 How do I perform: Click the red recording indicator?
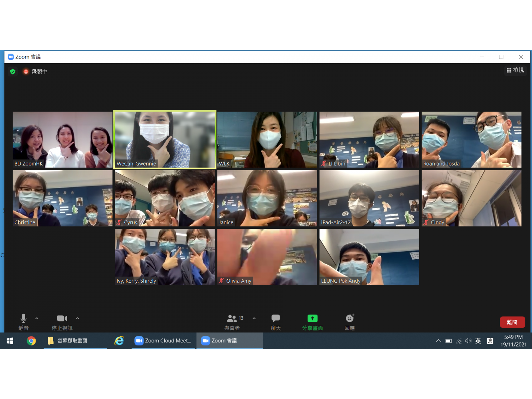point(26,71)
